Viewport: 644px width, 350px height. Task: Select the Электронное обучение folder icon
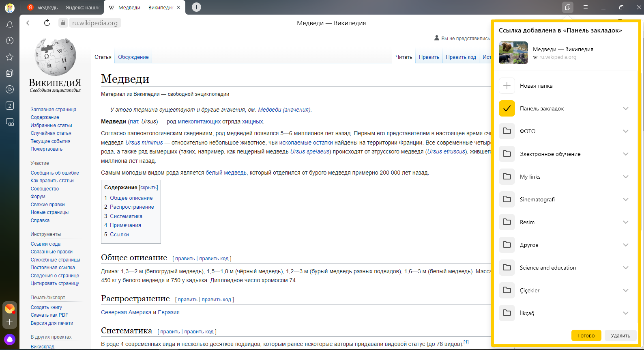pos(507,154)
